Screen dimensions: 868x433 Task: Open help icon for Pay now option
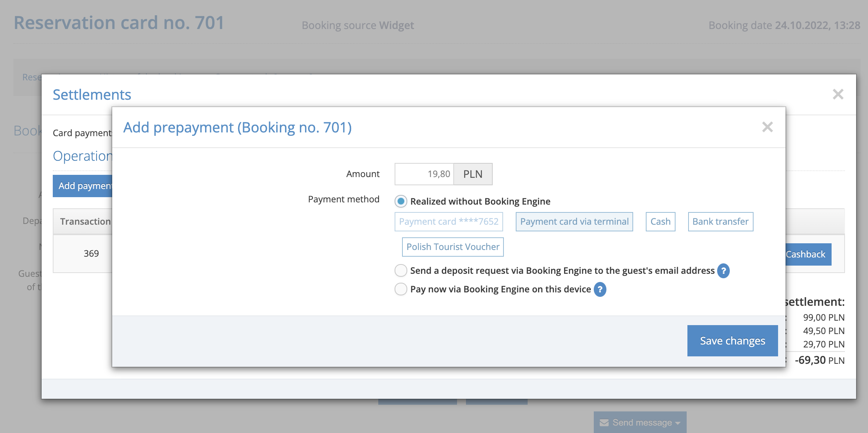pyautogui.click(x=600, y=289)
